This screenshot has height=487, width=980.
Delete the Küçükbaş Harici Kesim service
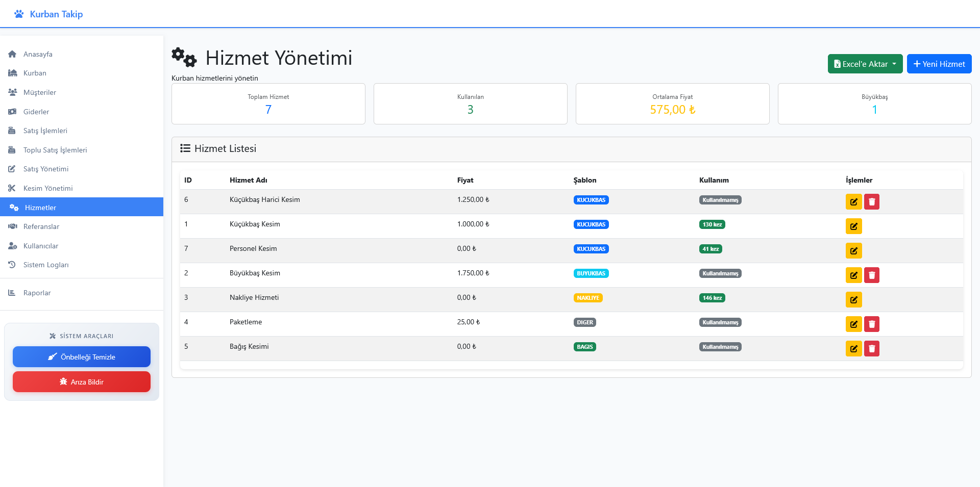coord(872,202)
